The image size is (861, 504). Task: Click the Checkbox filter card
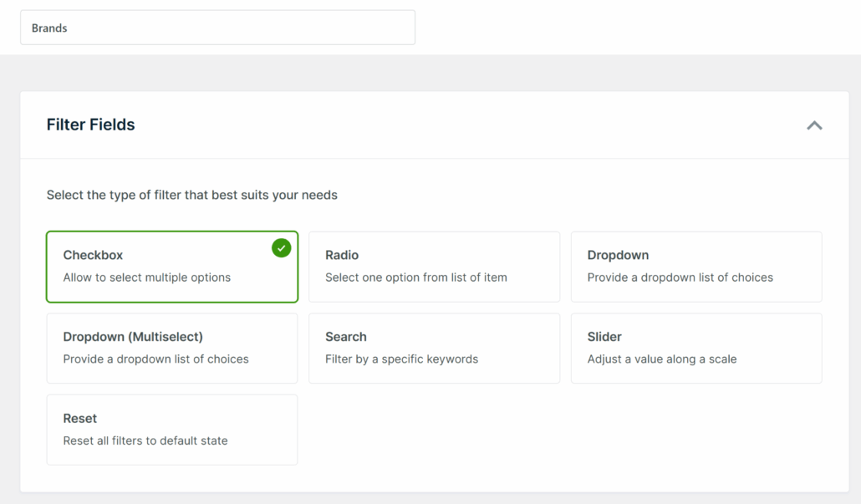tap(171, 266)
